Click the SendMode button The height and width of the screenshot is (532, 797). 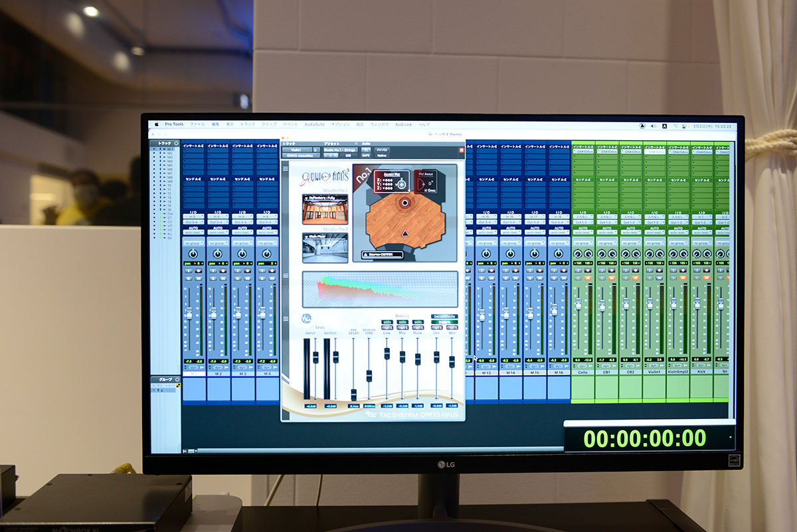(444, 316)
